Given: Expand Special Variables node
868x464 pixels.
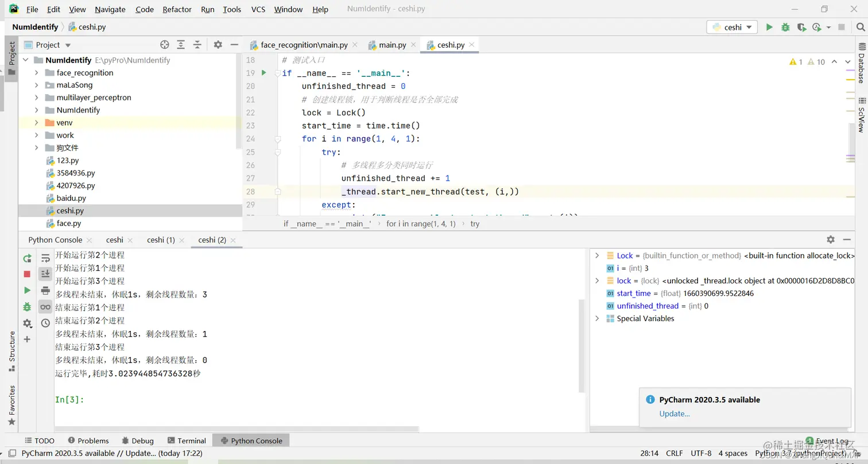Looking at the screenshot, I should click(597, 318).
